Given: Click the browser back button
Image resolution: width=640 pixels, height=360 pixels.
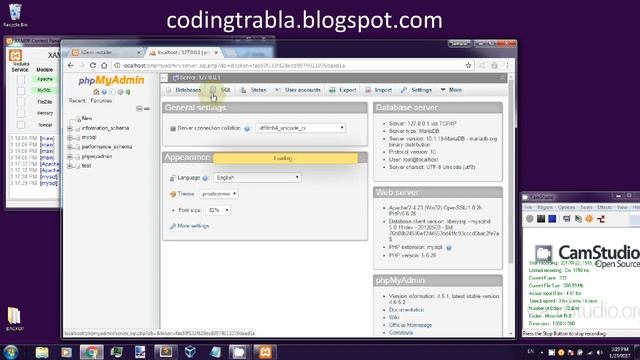Looking at the screenshot, I should 71,65.
